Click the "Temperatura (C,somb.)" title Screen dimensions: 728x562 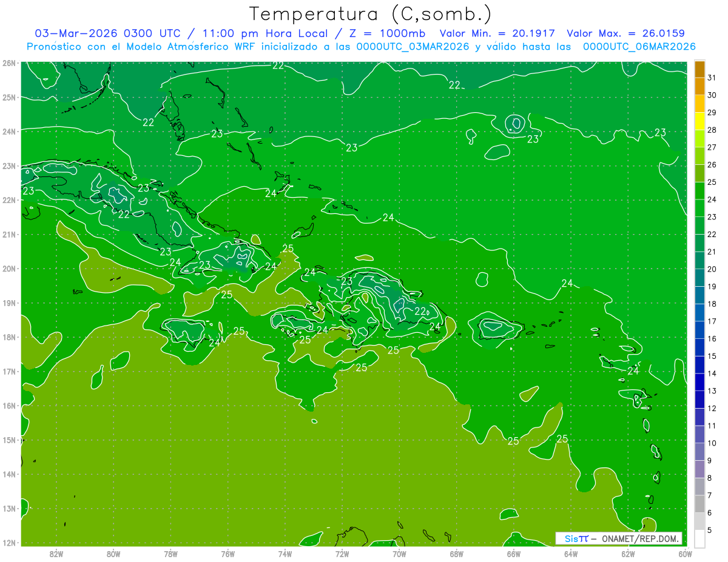click(370, 14)
